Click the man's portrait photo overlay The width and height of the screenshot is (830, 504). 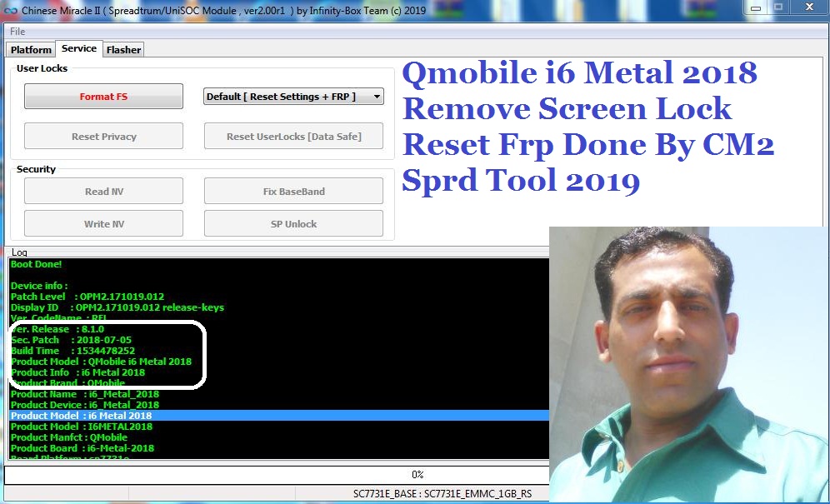pyautogui.click(x=689, y=364)
